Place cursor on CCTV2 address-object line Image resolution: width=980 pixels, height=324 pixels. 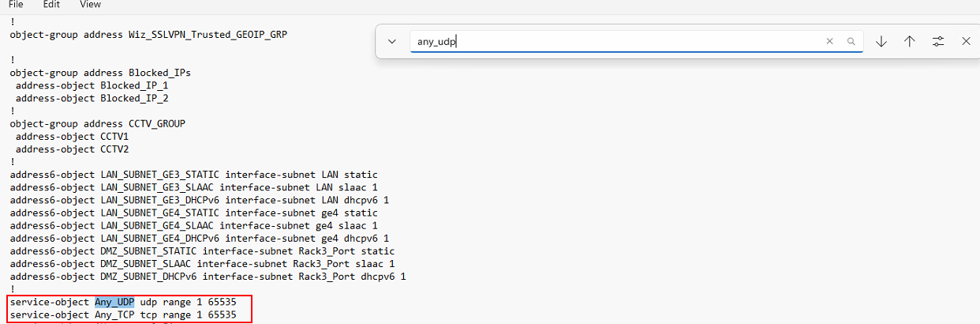click(x=72, y=149)
